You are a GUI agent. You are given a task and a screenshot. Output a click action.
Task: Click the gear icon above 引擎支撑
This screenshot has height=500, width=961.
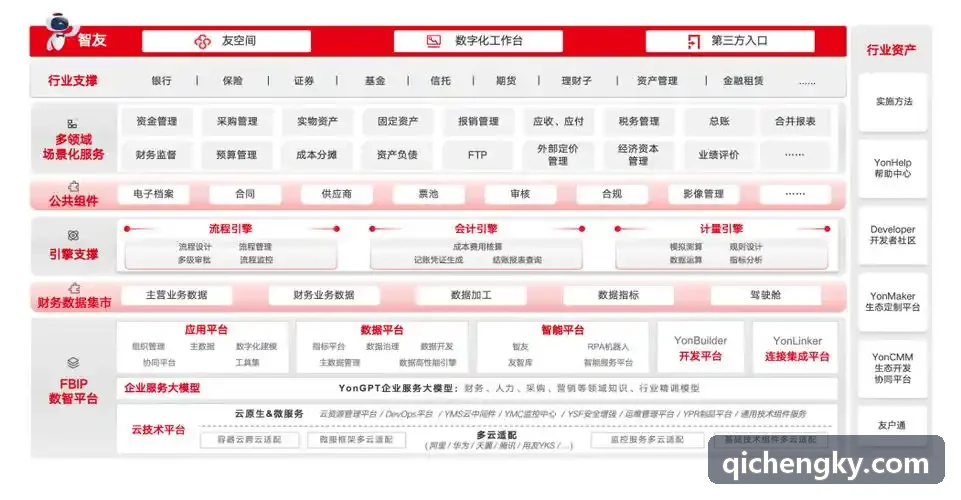pyautogui.click(x=73, y=235)
